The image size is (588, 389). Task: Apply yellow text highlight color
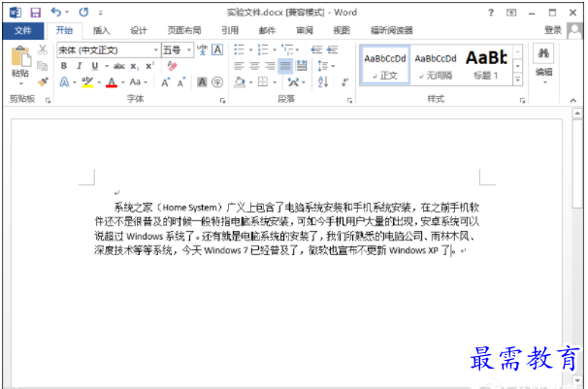coord(87,82)
